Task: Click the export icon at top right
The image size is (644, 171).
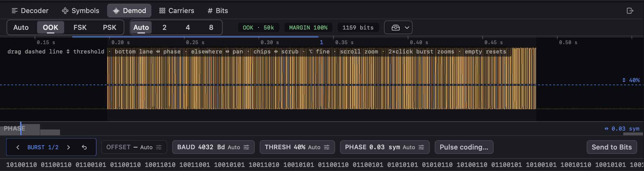Action: tap(630, 11)
